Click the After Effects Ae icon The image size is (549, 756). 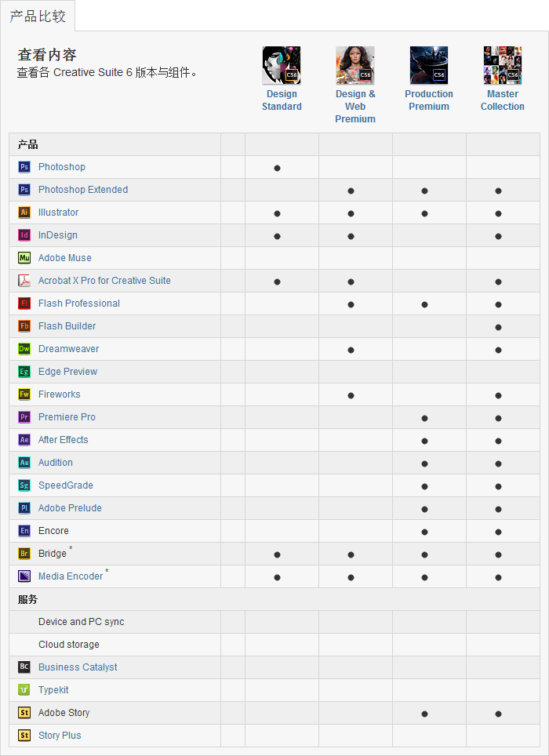tap(24, 440)
